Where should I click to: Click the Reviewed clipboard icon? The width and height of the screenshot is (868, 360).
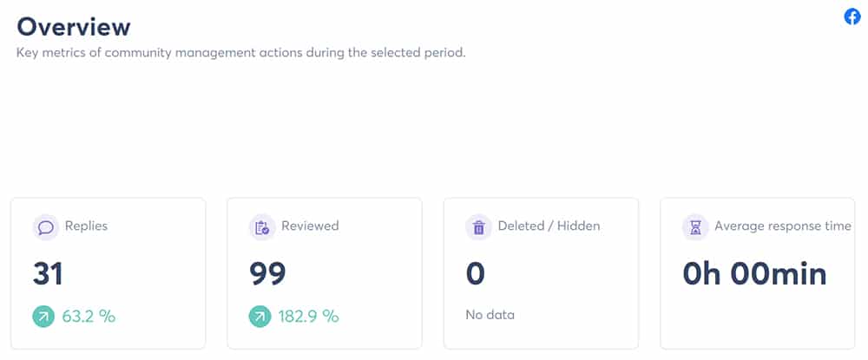click(260, 227)
